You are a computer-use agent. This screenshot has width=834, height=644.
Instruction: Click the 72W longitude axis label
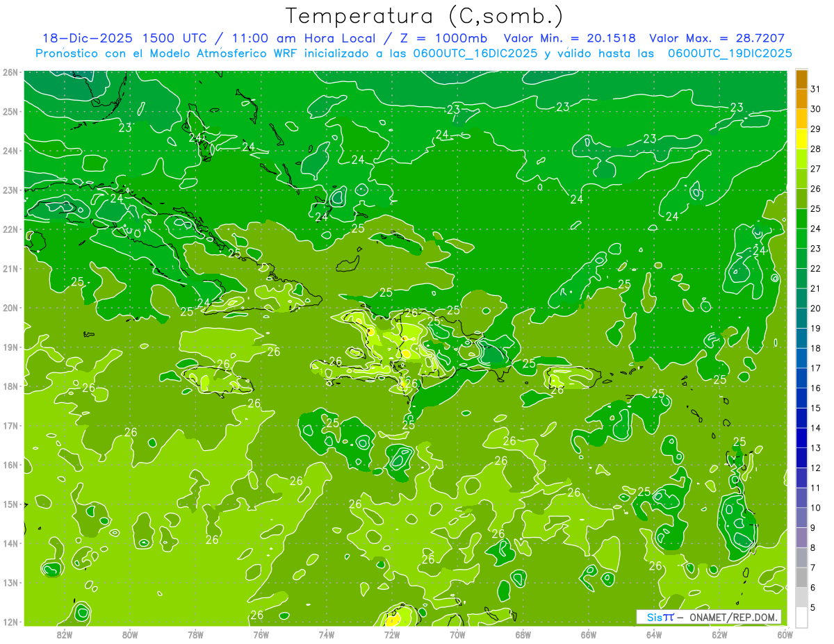click(392, 634)
